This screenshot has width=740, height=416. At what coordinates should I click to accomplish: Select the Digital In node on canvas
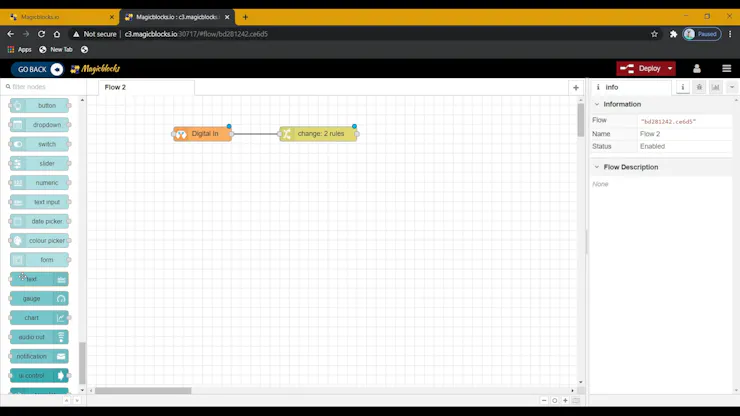pyautogui.click(x=202, y=134)
